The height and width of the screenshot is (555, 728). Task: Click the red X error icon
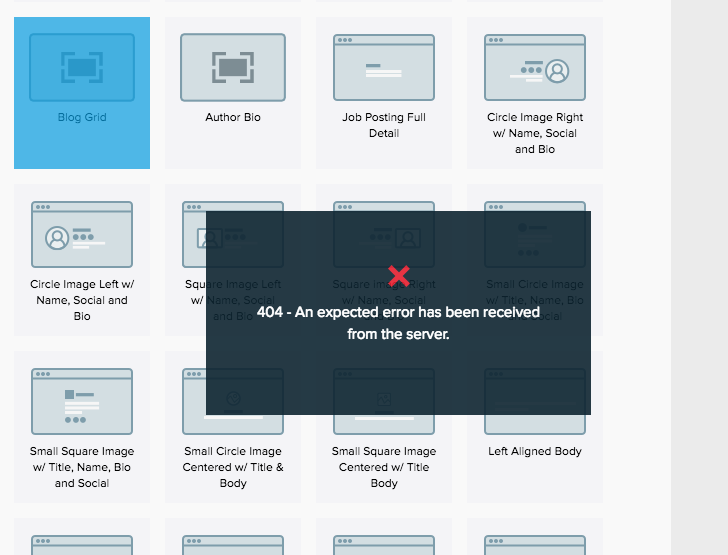point(399,276)
